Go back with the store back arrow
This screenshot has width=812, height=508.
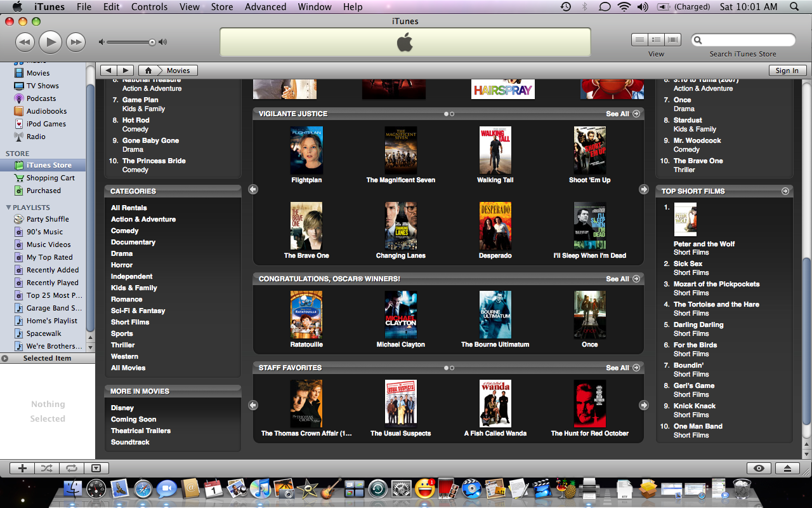(108, 70)
